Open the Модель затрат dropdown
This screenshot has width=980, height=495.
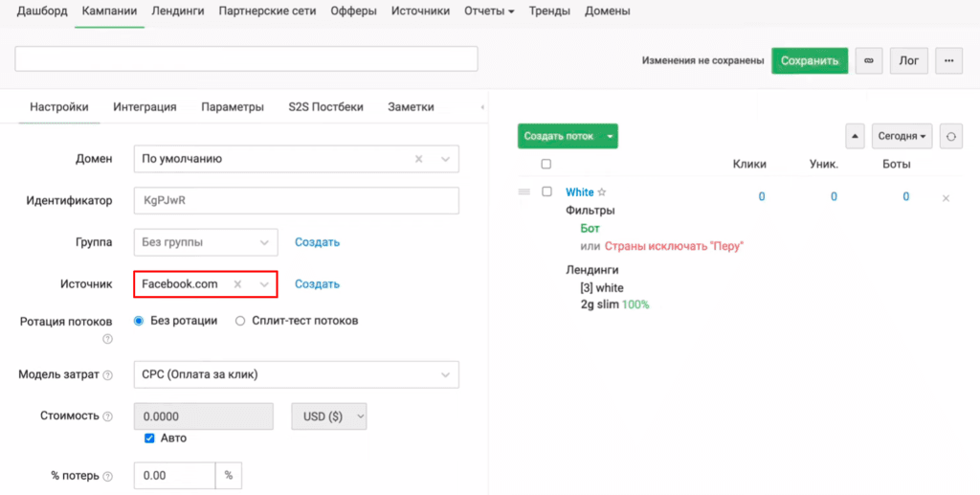297,375
